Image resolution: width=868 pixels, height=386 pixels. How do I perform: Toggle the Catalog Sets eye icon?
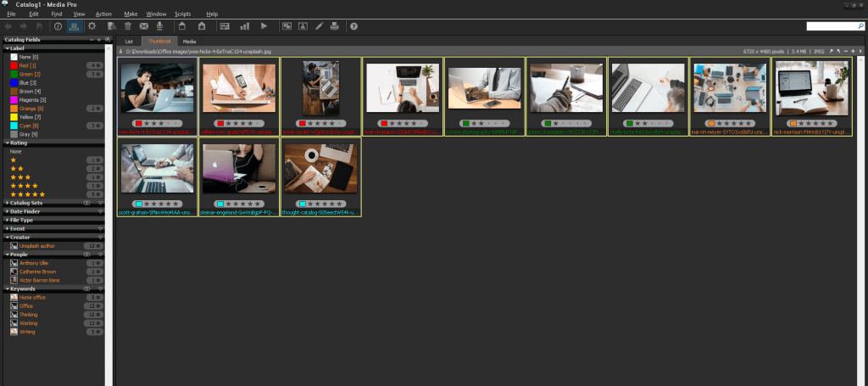pos(88,204)
